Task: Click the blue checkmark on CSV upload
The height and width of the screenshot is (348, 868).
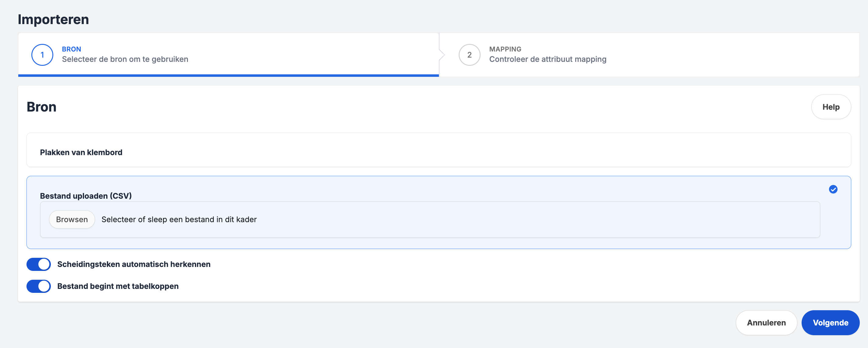Action: [x=833, y=189]
